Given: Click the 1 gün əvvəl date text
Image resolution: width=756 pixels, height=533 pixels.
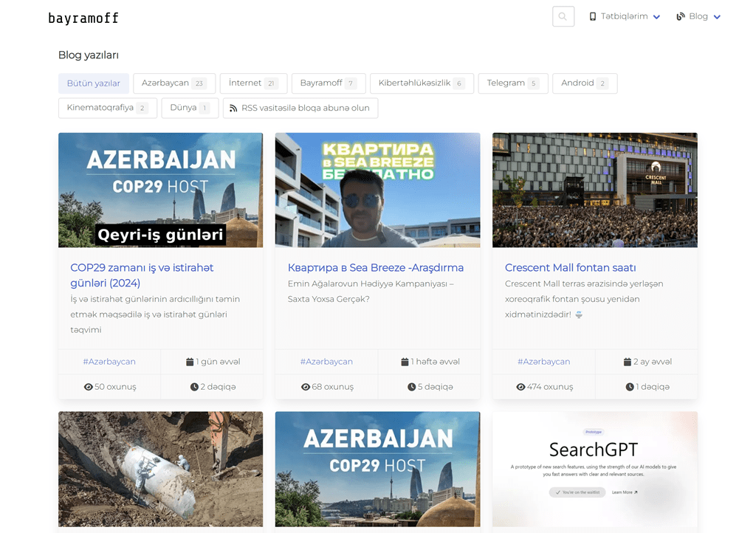Looking at the screenshot, I should [x=218, y=362].
